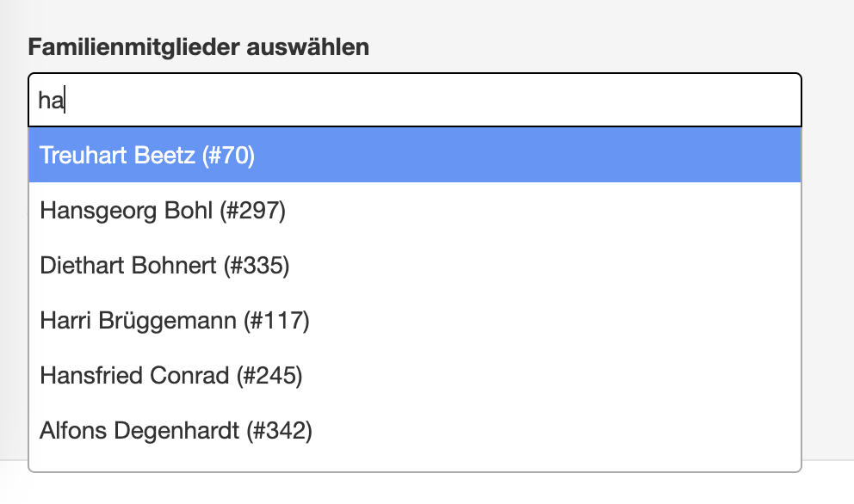Screen dimensions: 854x504
Task: Pick the suggestion with ID #335
Action: pos(164,266)
